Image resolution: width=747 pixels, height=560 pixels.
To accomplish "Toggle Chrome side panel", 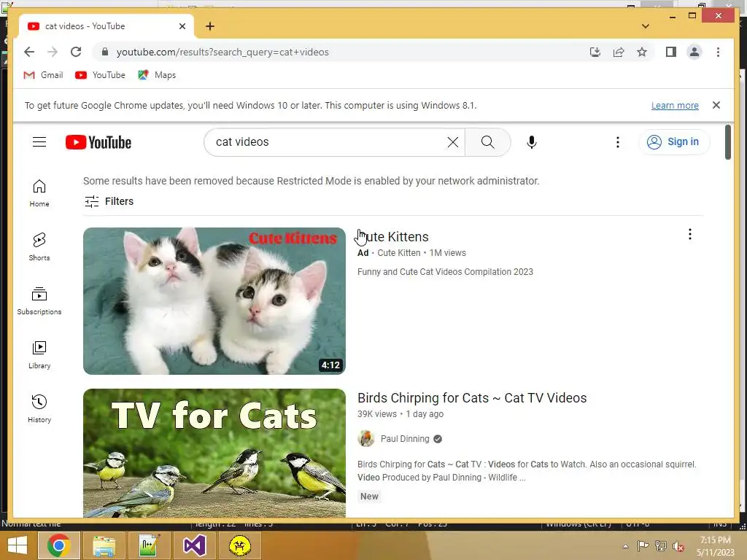I will [671, 52].
